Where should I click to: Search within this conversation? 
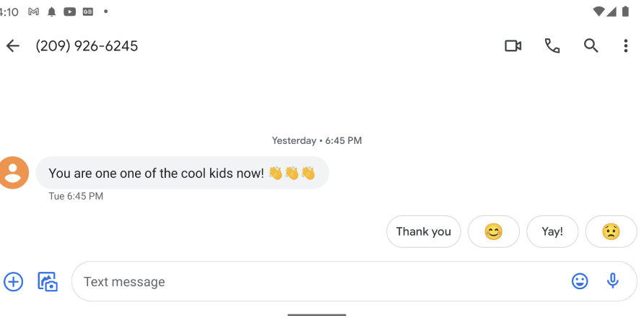click(x=591, y=46)
